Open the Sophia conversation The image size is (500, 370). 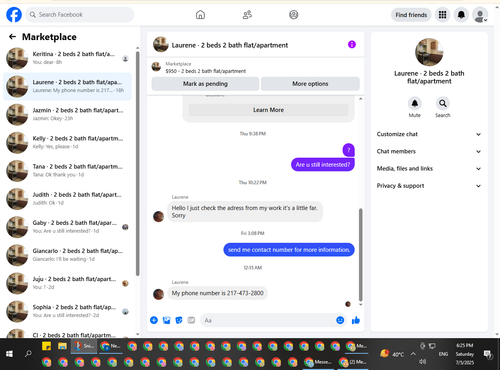point(68,311)
